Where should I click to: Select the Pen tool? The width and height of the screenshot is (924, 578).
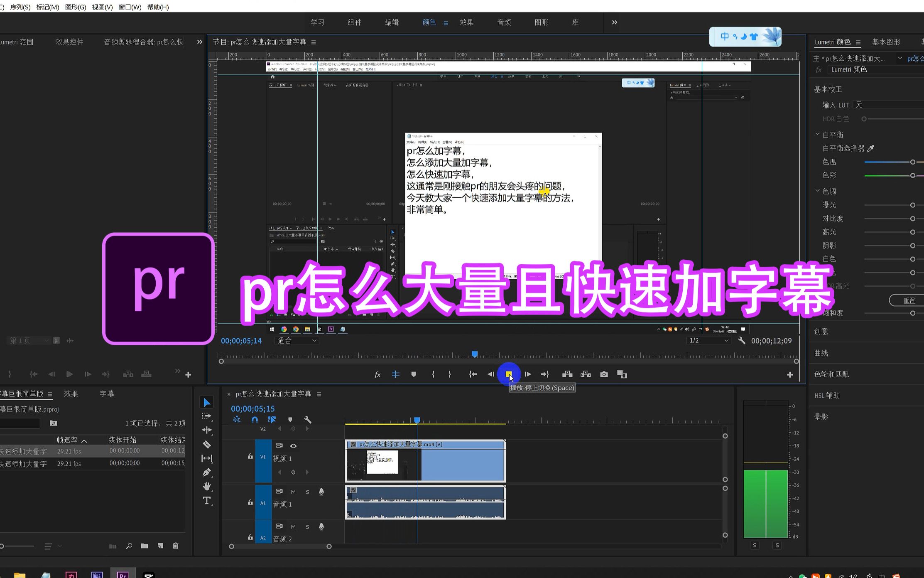click(207, 472)
